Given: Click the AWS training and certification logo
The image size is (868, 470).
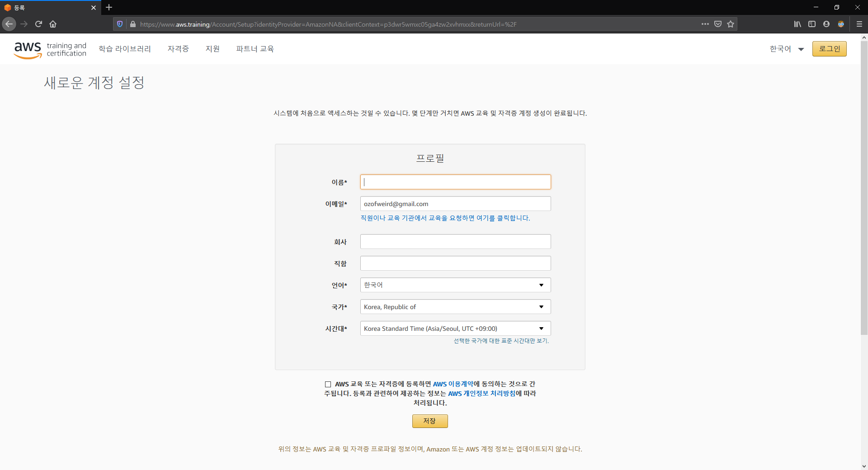Looking at the screenshot, I should (x=50, y=49).
